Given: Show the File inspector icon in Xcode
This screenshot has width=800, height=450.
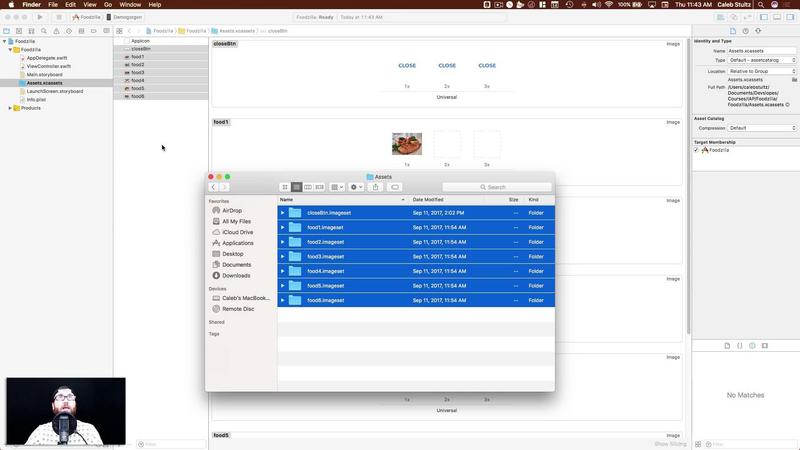Looking at the screenshot, I should pyautogui.click(x=733, y=31).
